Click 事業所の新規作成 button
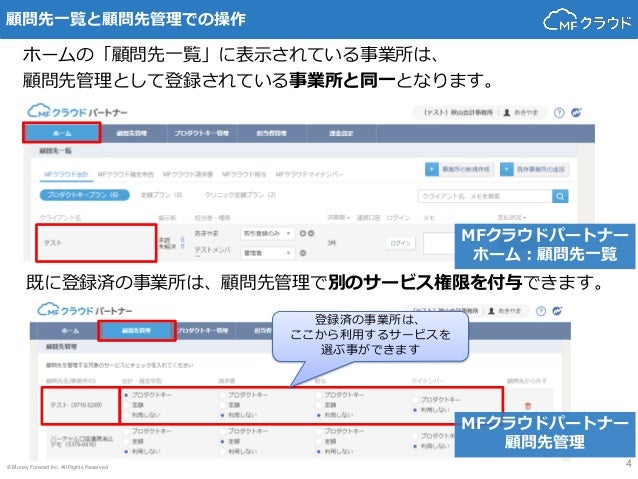 pos(459,169)
